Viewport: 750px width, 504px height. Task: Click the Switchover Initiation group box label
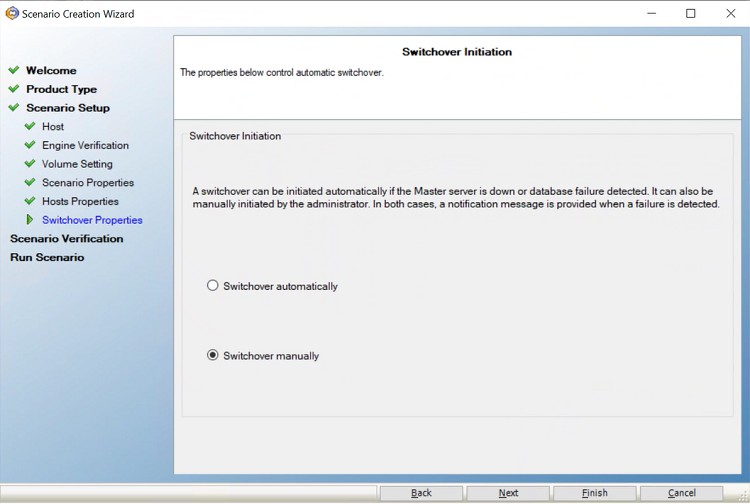(x=235, y=136)
